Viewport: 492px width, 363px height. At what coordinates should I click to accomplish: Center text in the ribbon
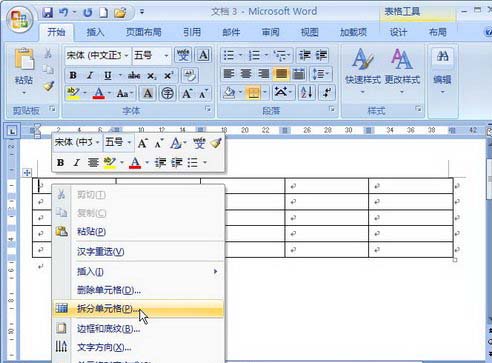(x=246, y=74)
